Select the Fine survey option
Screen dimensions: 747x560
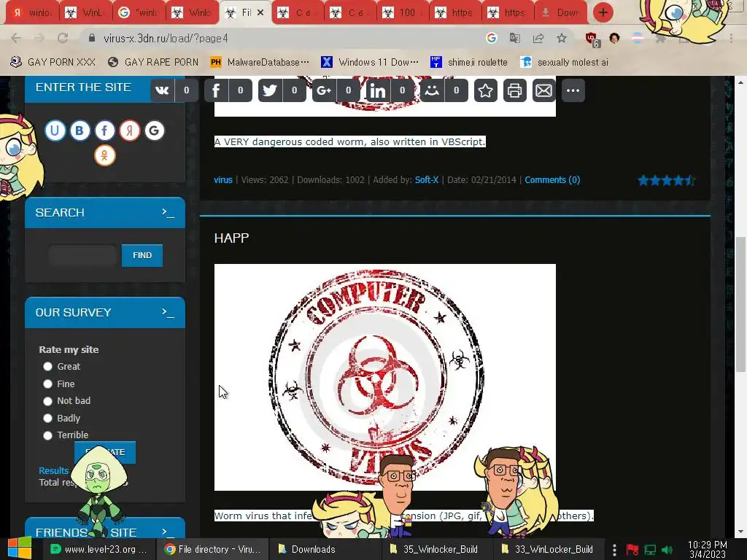(47, 384)
